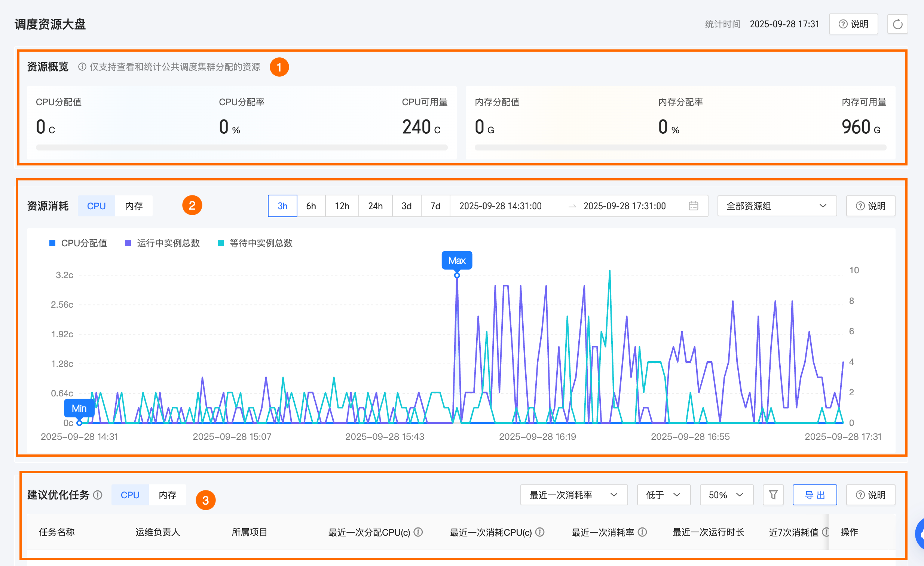The width and height of the screenshot is (924, 566).
Task: Switch 资源消耗 to 内存 tab
Action: (x=134, y=206)
